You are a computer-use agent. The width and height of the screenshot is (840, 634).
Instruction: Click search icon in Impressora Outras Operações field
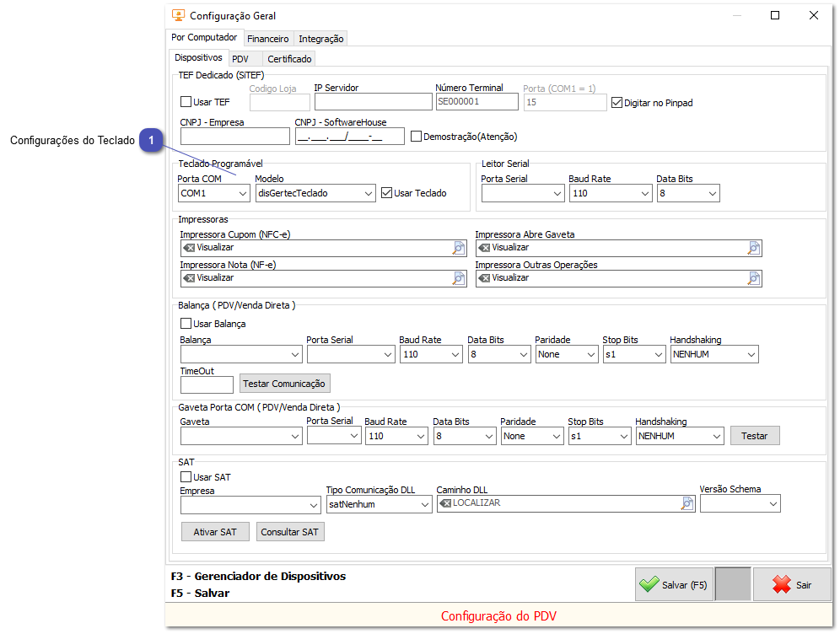tap(754, 278)
